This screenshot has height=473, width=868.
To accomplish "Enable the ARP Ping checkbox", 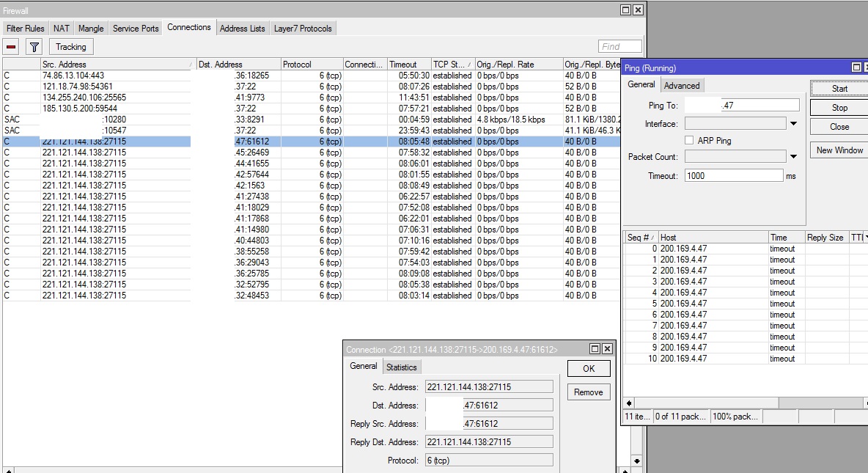I will tap(689, 140).
